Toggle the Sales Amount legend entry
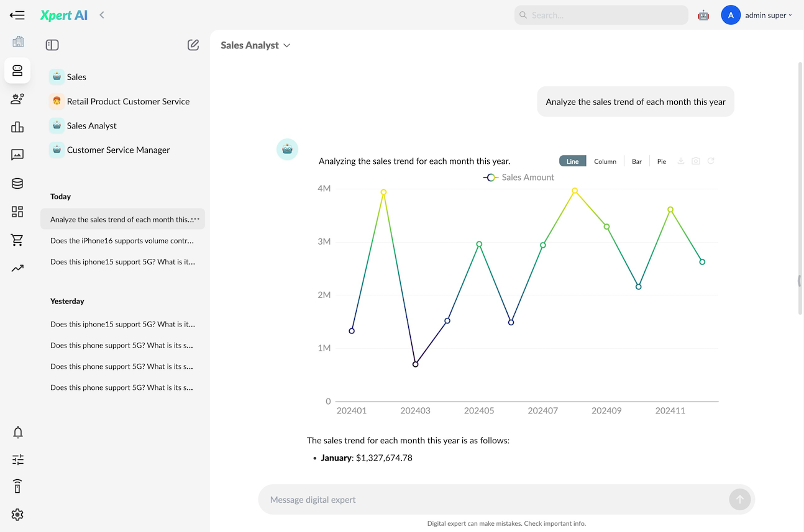Image resolution: width=804 pixels, height=532 pixels. coord(519,178)
